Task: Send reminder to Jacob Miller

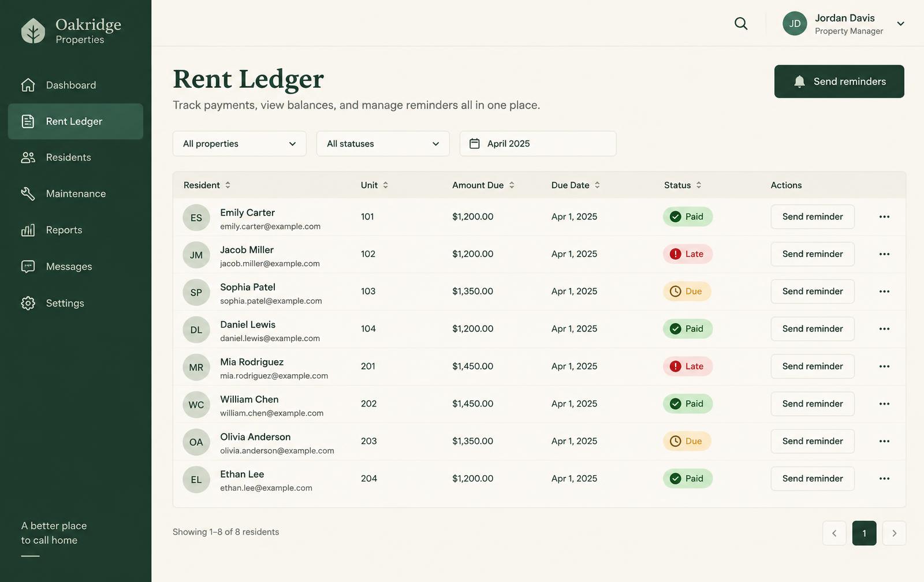Action: pos(813,254)
